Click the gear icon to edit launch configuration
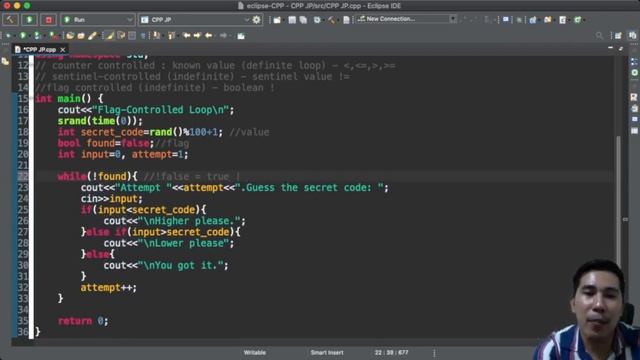Viewport: 640px width, 360px height. (x=256, y=20)
